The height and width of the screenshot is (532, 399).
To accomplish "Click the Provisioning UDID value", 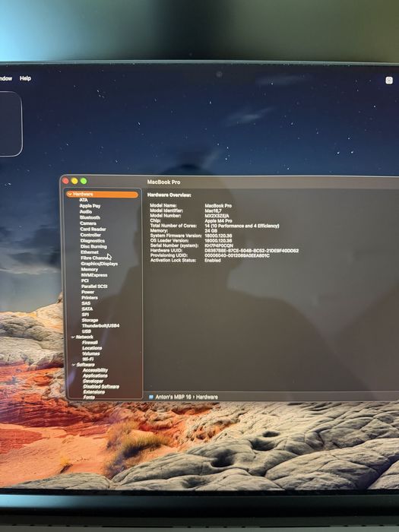I will [x=237, y=255].
